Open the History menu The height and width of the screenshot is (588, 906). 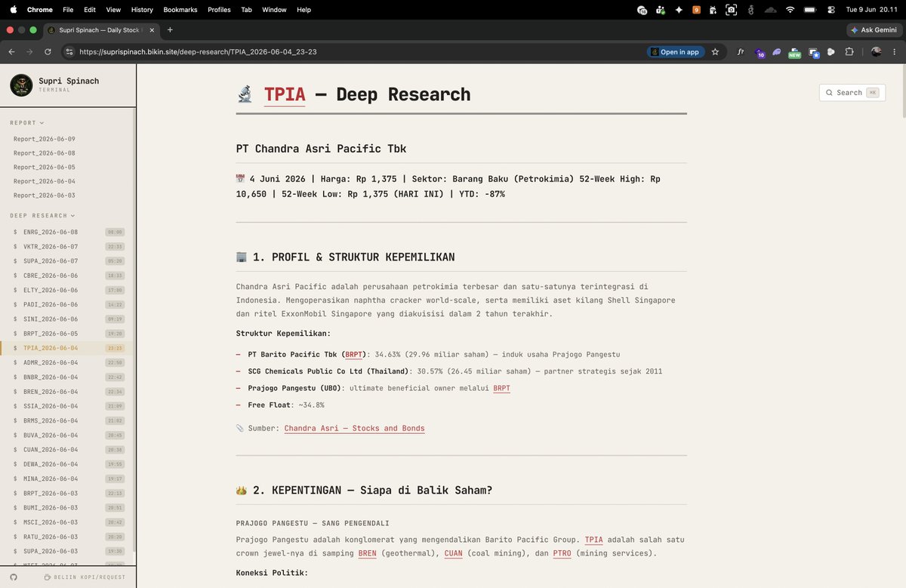(x=142, y=10)
